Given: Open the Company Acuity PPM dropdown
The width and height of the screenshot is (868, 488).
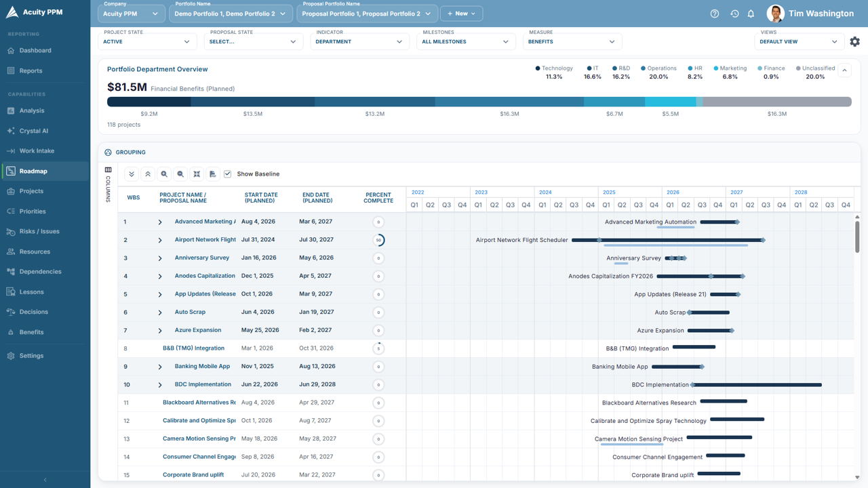Looking at the screenshot, I should click(132, 14).
